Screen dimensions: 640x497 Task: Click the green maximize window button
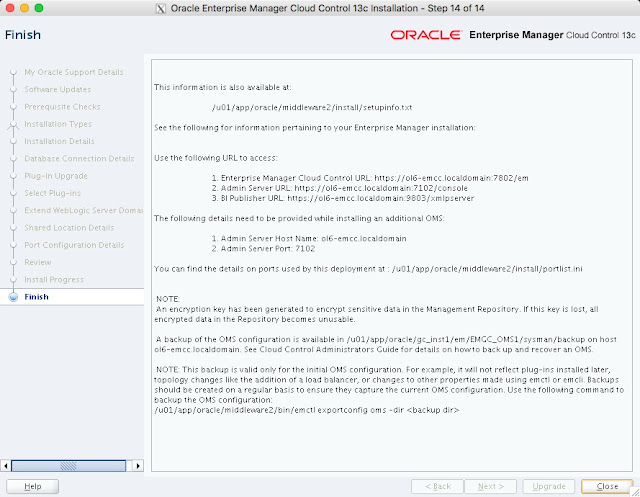click(39, 8)
